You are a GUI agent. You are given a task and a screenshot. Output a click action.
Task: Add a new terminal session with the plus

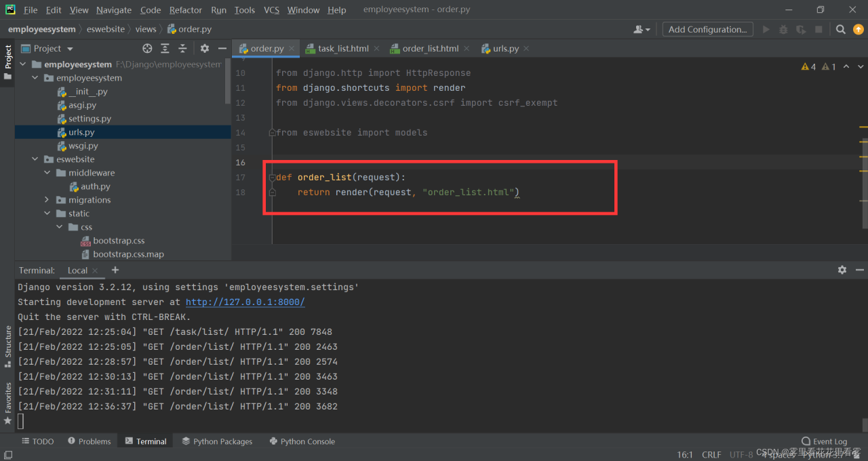(x=115, y=270)
